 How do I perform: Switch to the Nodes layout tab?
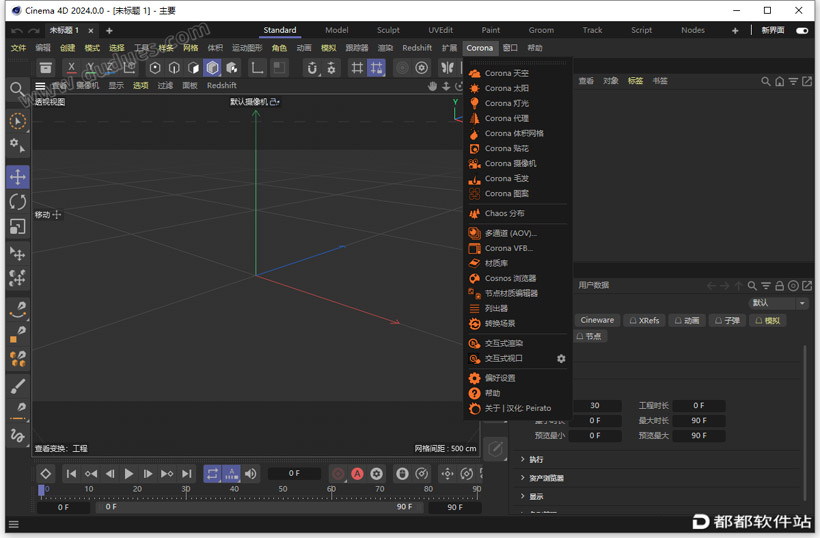pyautogui.click(x=692, y=30)
